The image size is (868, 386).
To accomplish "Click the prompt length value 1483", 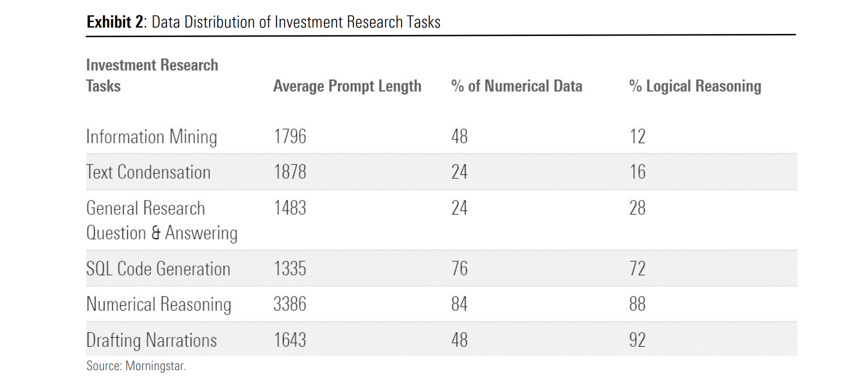I will pyautogui.click(x=290, y=208).
